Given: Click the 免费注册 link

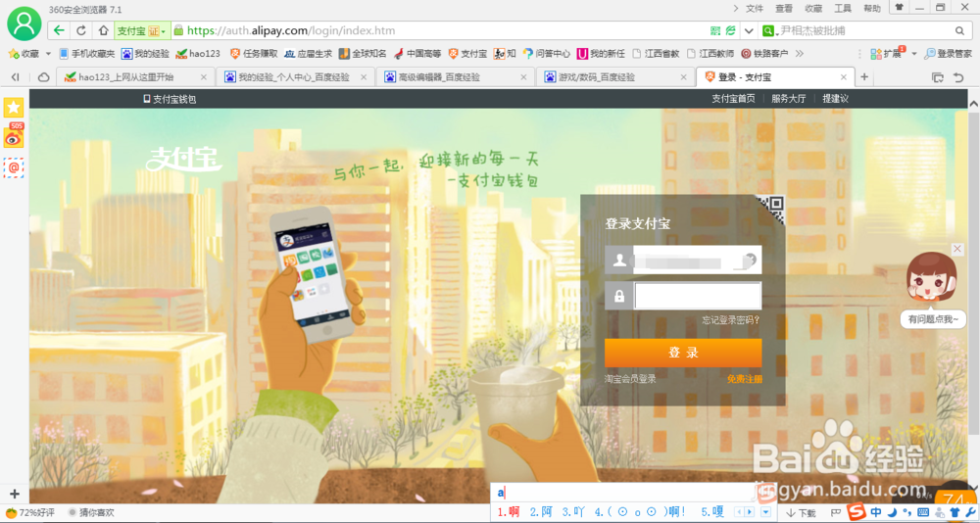Looking at the screenshot, I should click(x=745, y=379).
